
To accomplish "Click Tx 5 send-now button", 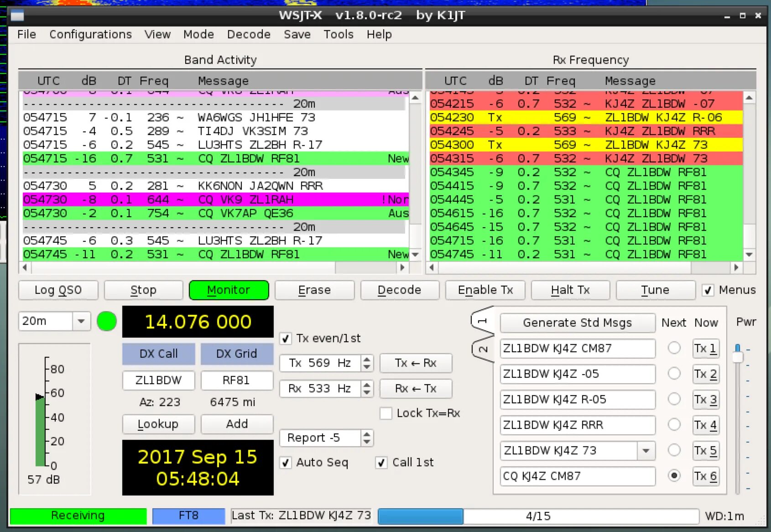I will (705, 451).
